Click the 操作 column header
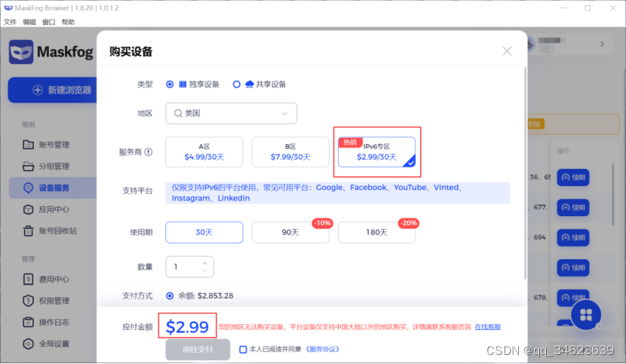The image size is (626, 364). (563, 151)
